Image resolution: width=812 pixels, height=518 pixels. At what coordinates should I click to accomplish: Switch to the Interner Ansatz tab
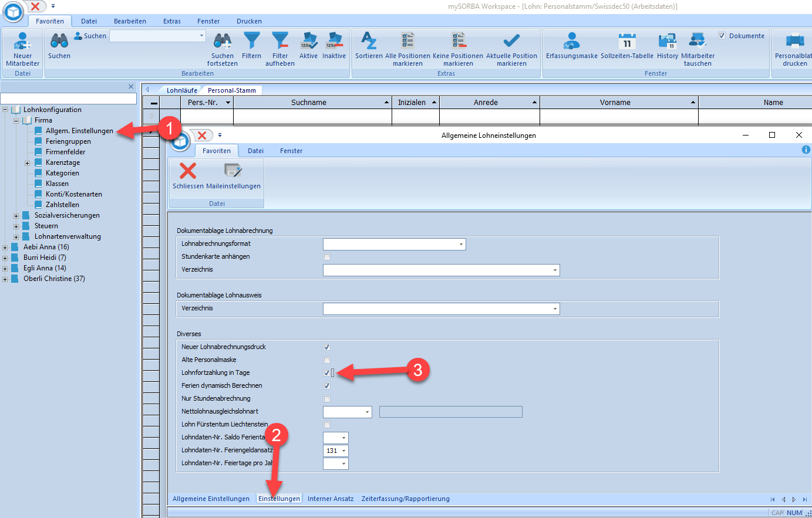tap(331, 499)
